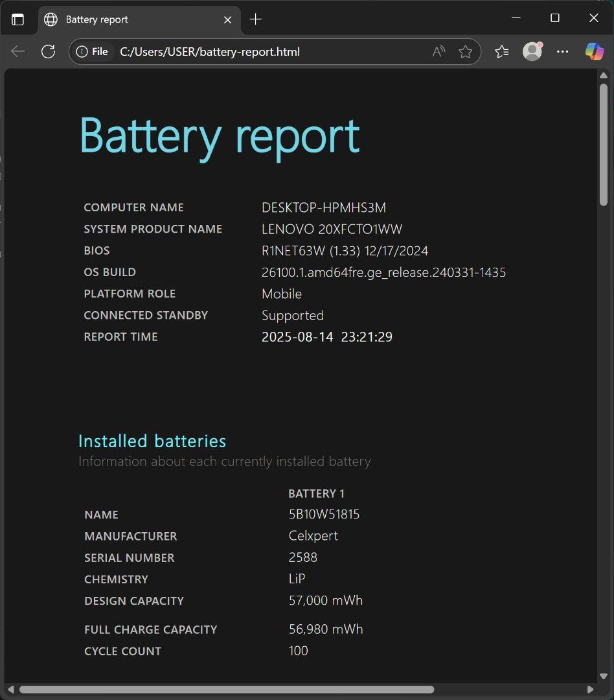
Task: Click the FULL CHARGE CAPACITY label
Action: pyautogui.click(x=151, y=629)
